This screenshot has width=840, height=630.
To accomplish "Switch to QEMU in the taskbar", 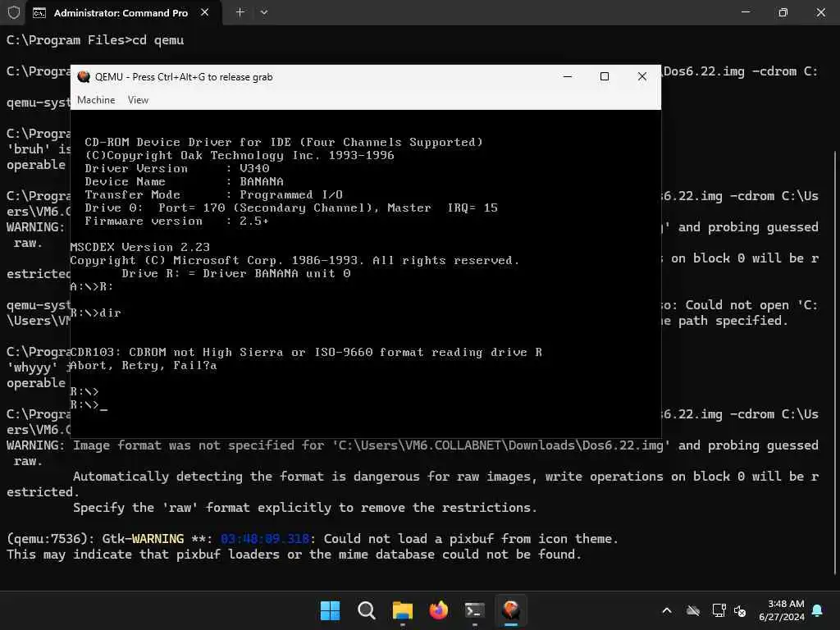I will pyautogui.click(x=511, y=610).
